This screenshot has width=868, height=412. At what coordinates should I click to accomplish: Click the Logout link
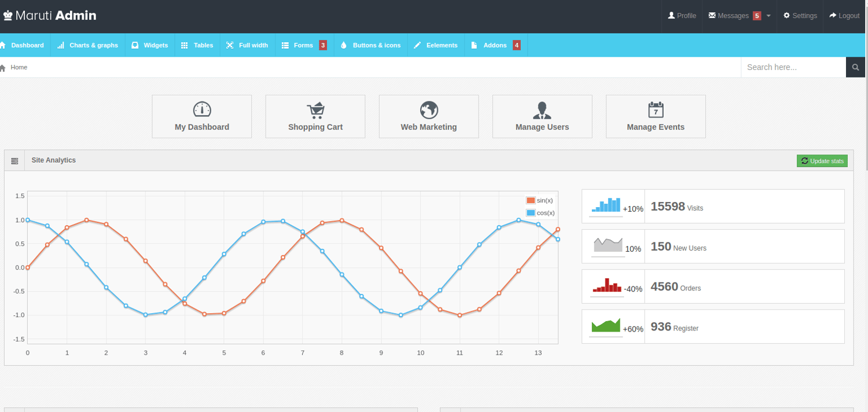click(x=844, y=16)
